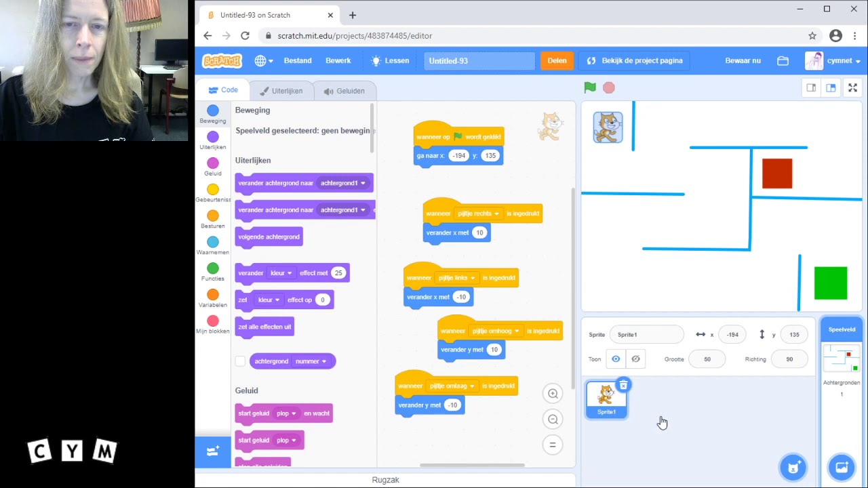Show sprite using the eye icon
The width and height of the screenshot is (868, 488).
click(616, 359)
